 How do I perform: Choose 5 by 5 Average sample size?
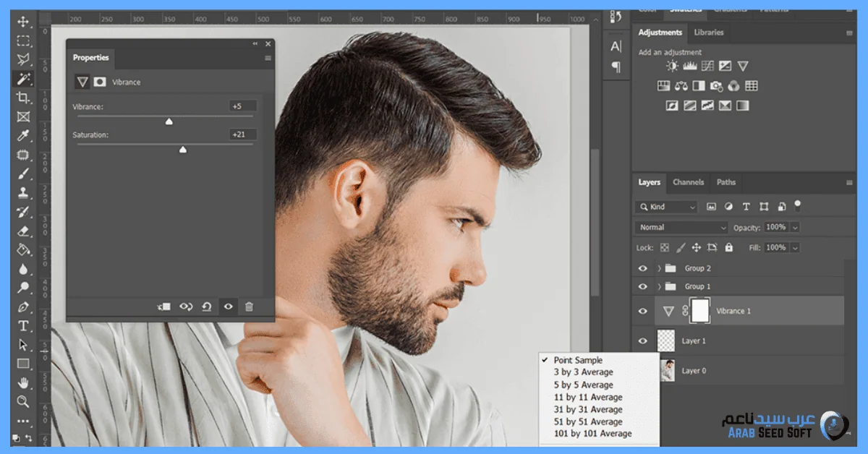(x=583, y=385)
